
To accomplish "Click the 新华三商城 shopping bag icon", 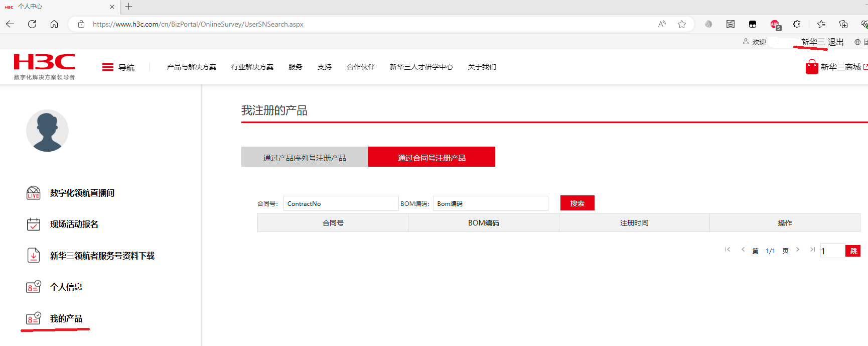I will [811, 67].
